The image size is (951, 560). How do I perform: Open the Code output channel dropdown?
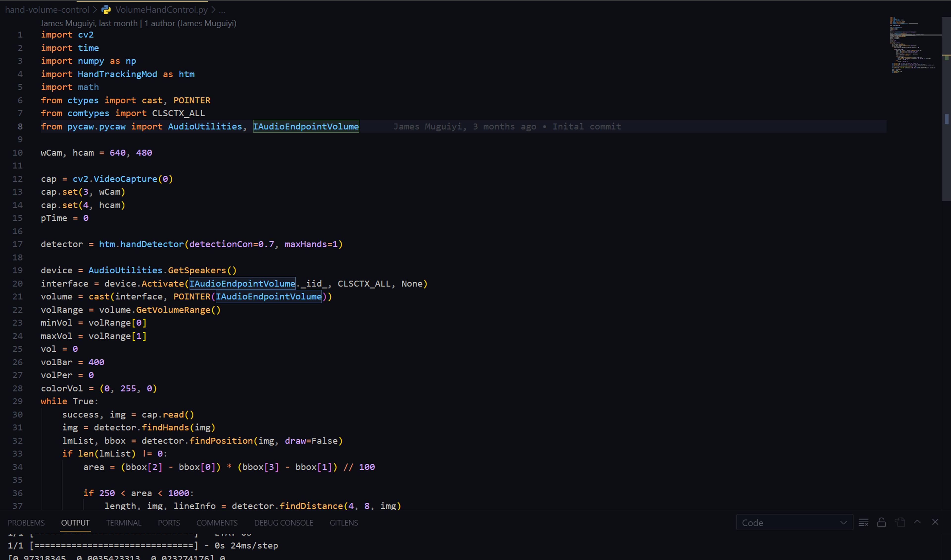pyautogui.click(x=794, y=523)
